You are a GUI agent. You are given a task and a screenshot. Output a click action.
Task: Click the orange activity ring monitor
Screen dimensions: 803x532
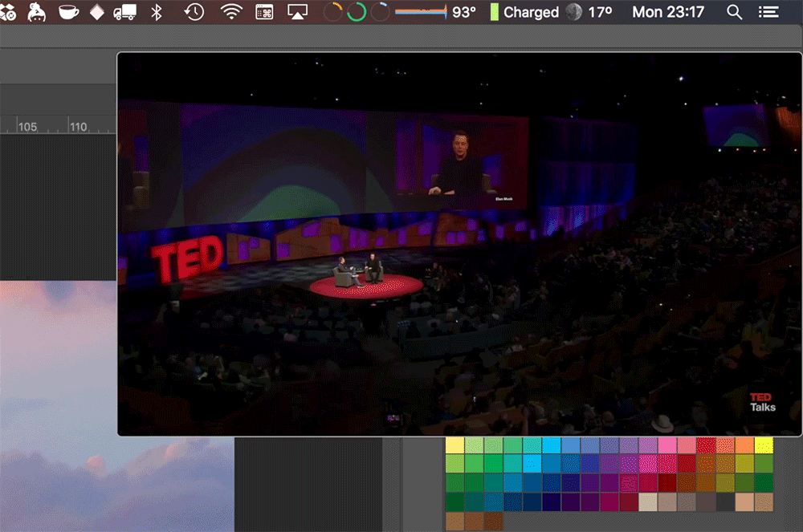coord(333,12)
